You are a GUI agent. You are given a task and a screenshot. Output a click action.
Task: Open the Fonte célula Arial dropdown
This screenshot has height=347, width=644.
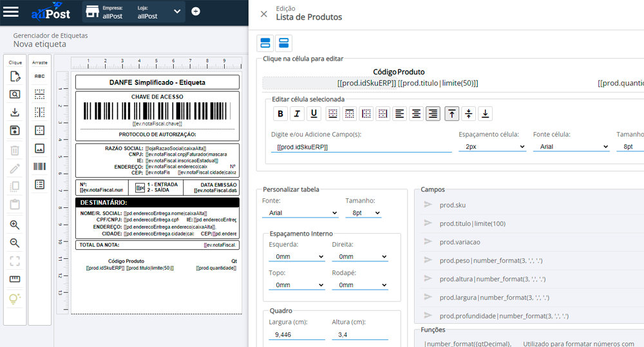(x=571, y=147)
